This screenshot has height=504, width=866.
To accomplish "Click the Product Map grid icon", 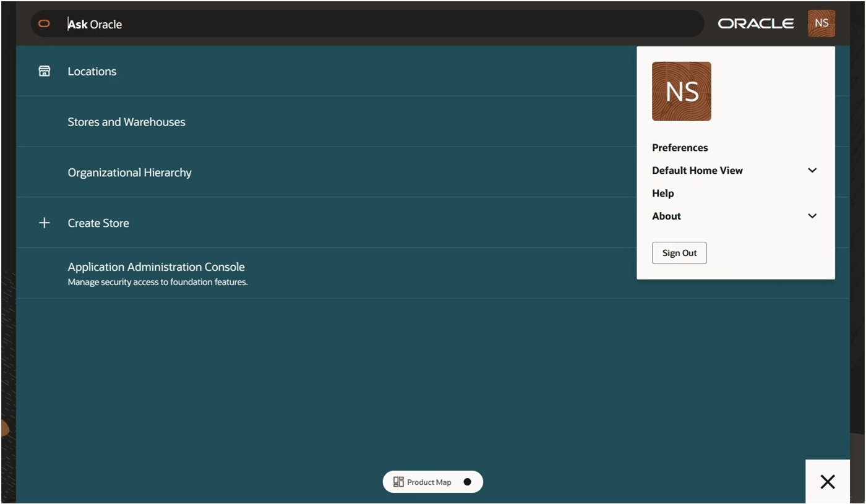I will pos(398,482).
